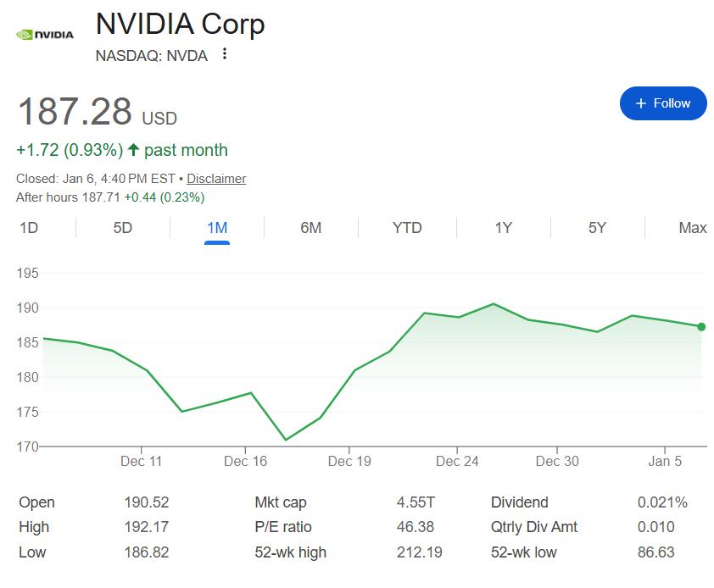Show the 5Y price chart
Image resolution: width=714 pixels, height=588 pixels.
(x=597, y=228)
